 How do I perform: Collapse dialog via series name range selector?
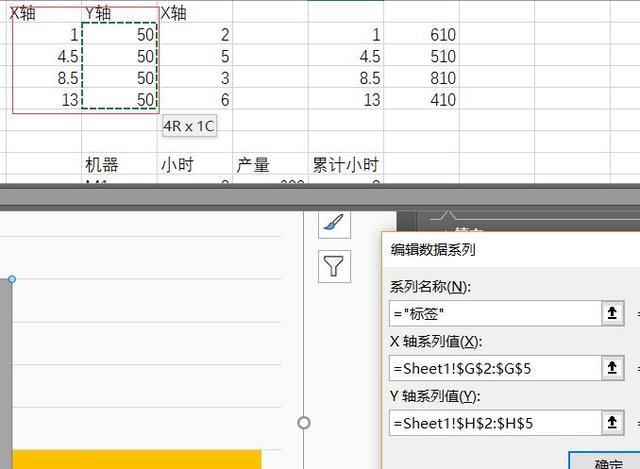[612, 313]
